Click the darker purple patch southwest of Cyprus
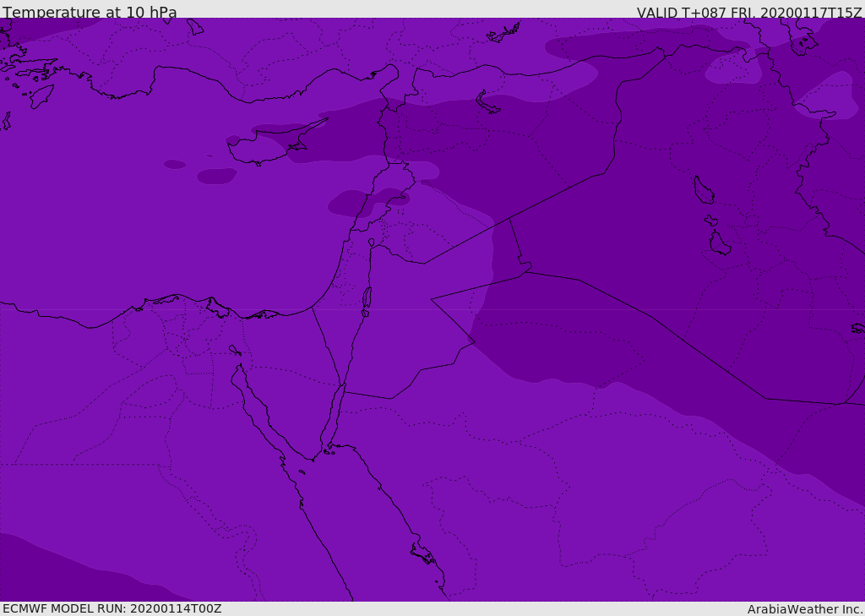Screen dimensions: 865x616 pos(217,176)
